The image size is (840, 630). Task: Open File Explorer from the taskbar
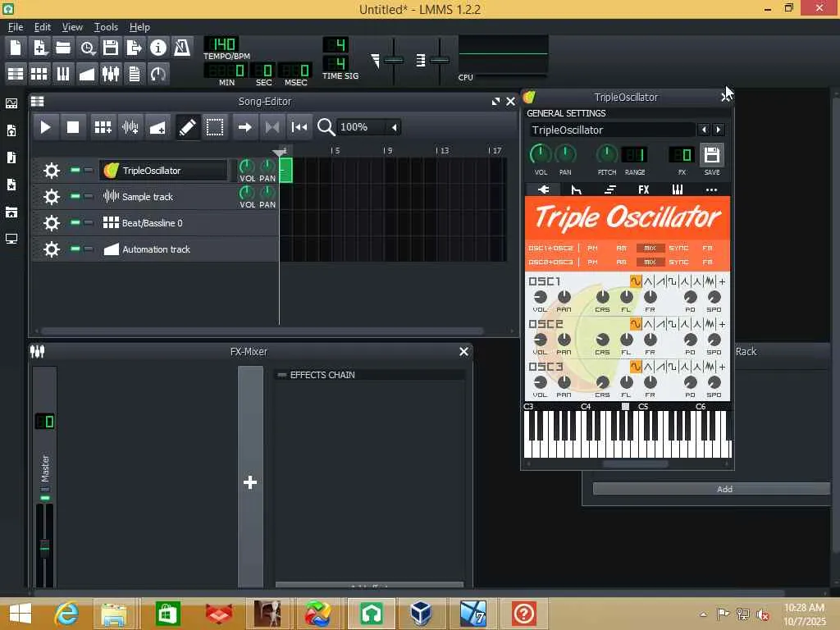pyautogui.click(x=114, y=614)
